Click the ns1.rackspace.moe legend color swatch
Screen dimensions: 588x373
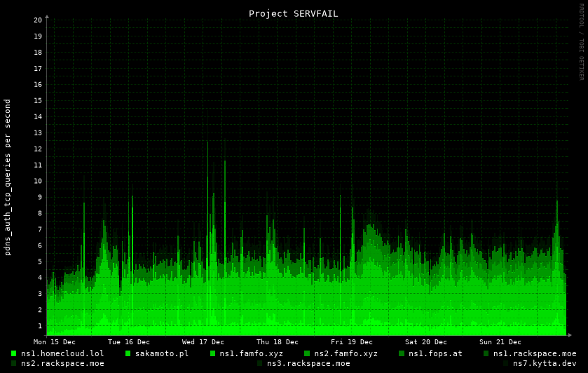(486, 353)
